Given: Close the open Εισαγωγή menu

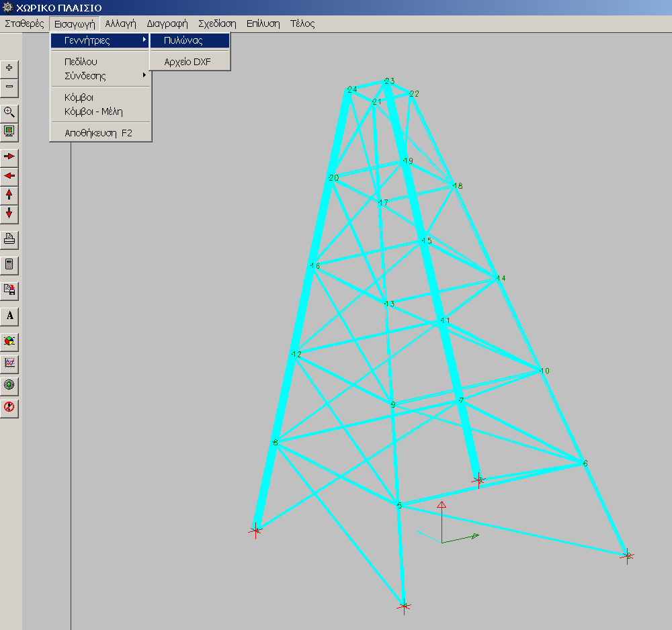Looking at the screenshot, I should tap(75, 24).
